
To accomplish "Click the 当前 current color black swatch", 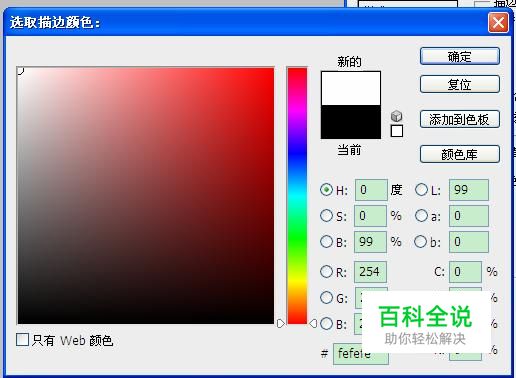I will pyautogui.click(x=351, y=122).
